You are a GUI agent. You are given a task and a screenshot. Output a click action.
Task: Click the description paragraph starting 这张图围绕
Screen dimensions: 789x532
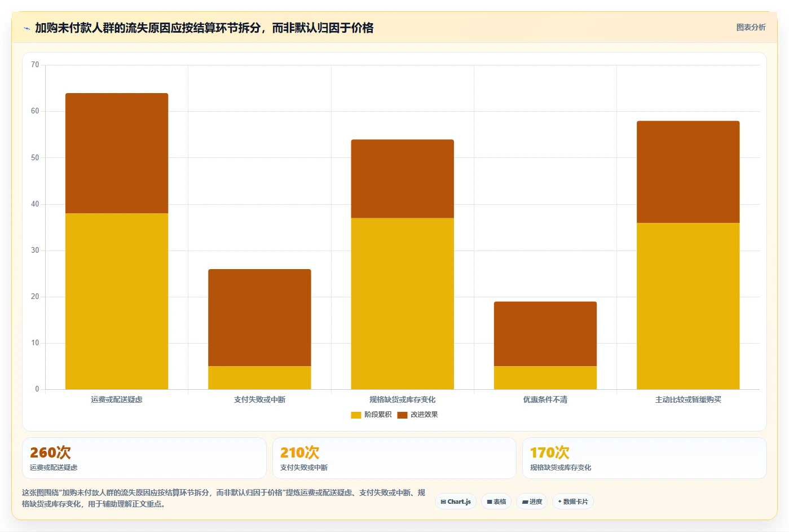[224, 498]
